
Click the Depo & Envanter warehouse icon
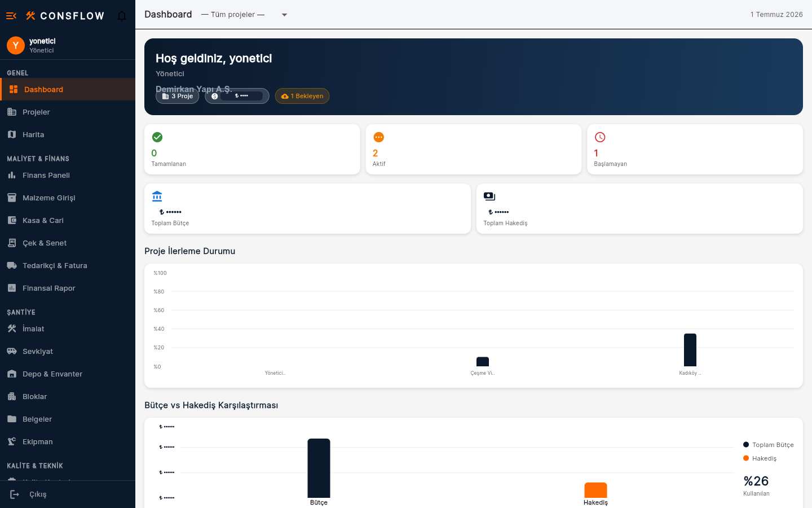coord(12,374)
